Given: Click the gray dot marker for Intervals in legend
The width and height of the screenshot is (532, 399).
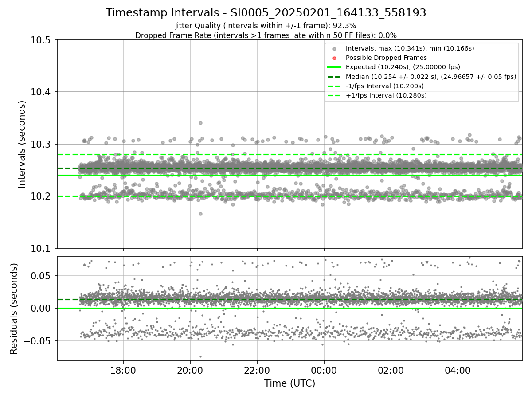Looking at the screenshot, I should [334, 49].
